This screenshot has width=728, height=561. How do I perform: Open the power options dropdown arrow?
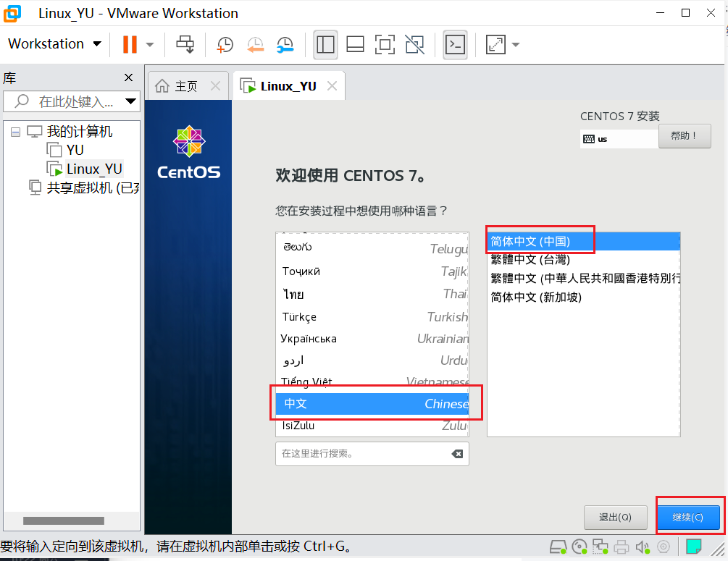(x=150, y=45)
